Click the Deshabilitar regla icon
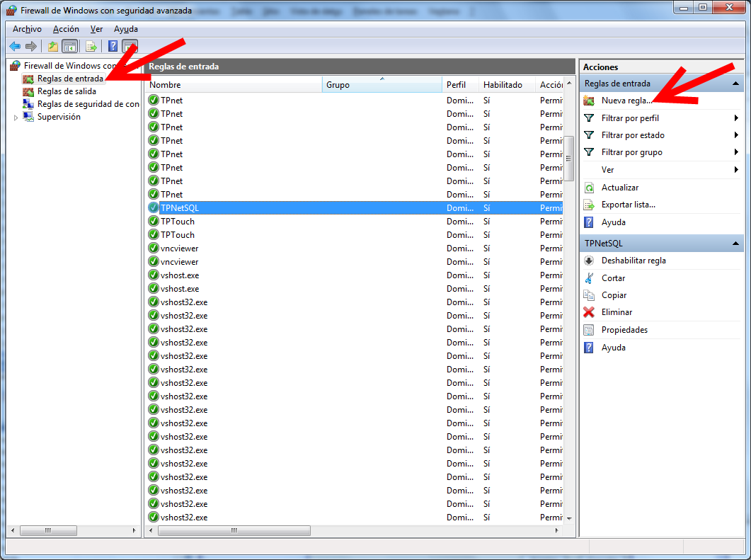This screenshot has height=560, width=751. [589, 261]
